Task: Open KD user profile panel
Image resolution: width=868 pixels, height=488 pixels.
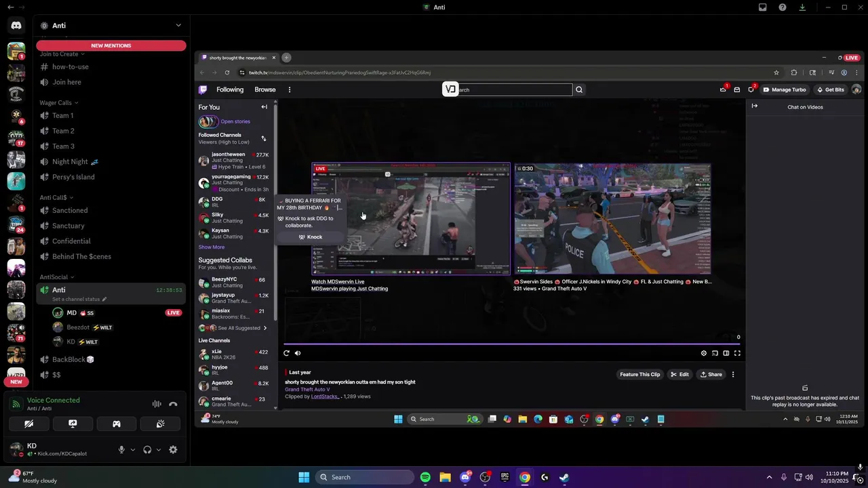Action: (58, 449)
